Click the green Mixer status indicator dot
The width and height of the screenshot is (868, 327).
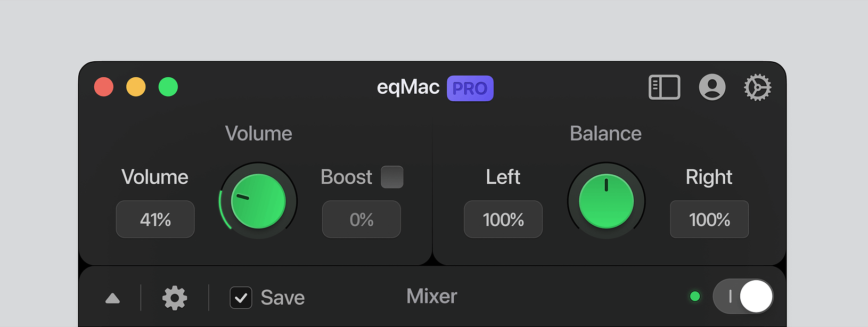pos(695,296)
